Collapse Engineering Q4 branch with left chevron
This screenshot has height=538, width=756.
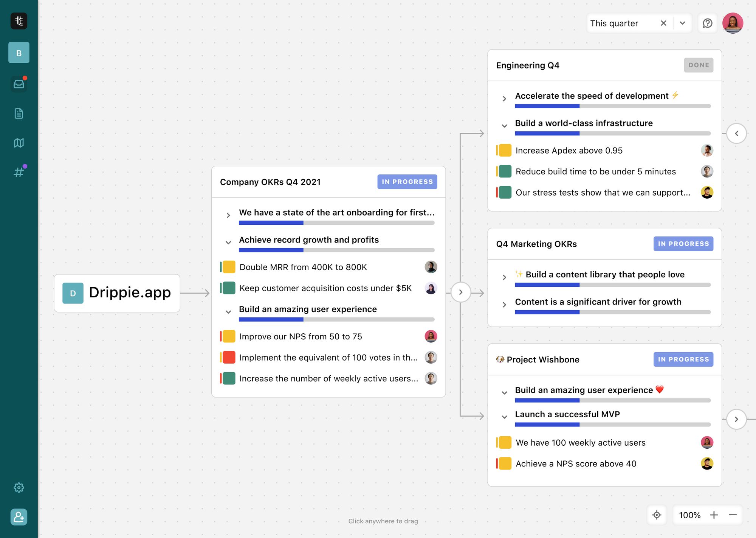[x=736, y=133]
